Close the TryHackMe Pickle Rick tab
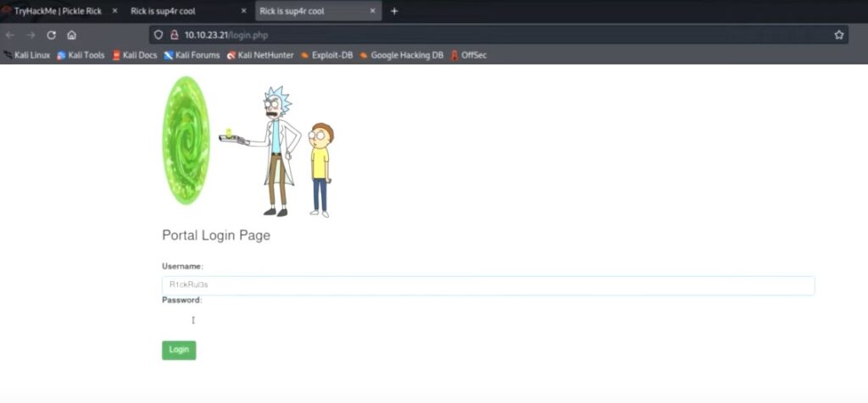 coord(114,11)
